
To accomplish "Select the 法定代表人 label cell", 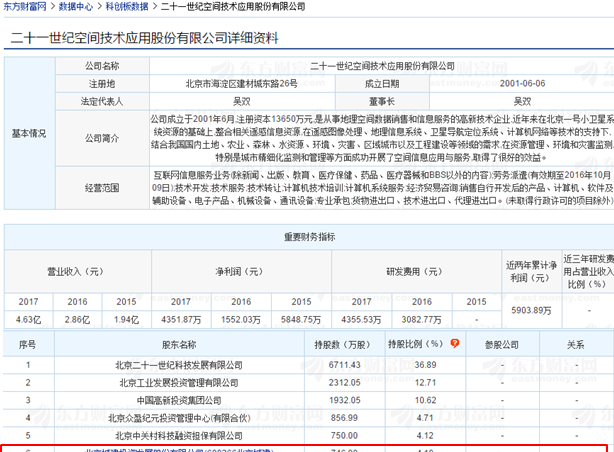I will point(102,101).
